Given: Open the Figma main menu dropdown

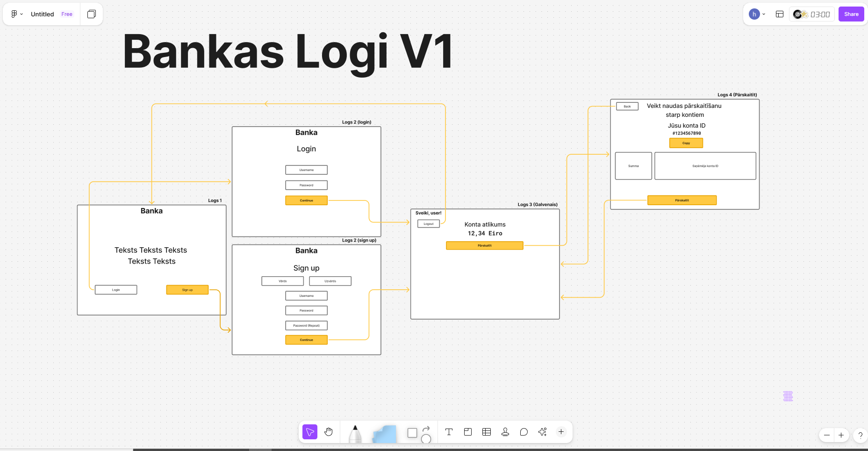Looking at the screenshot, I should [x=17, y=14].
